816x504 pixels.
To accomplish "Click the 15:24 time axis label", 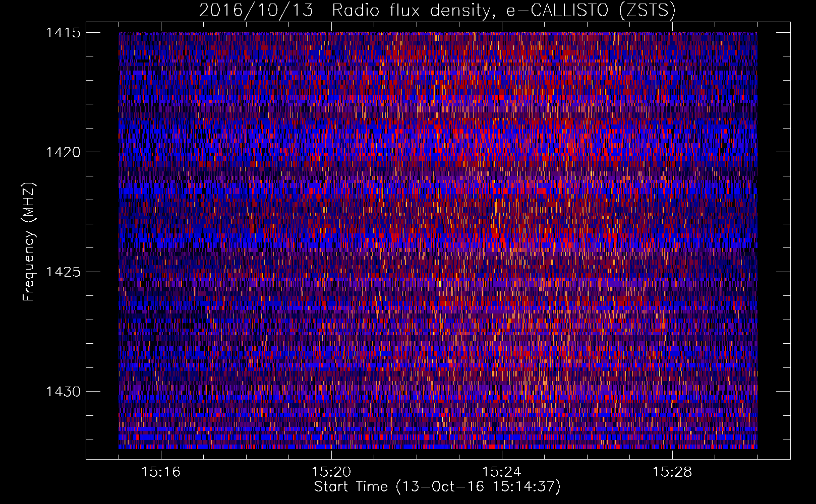I will click(x=502, y=472).
